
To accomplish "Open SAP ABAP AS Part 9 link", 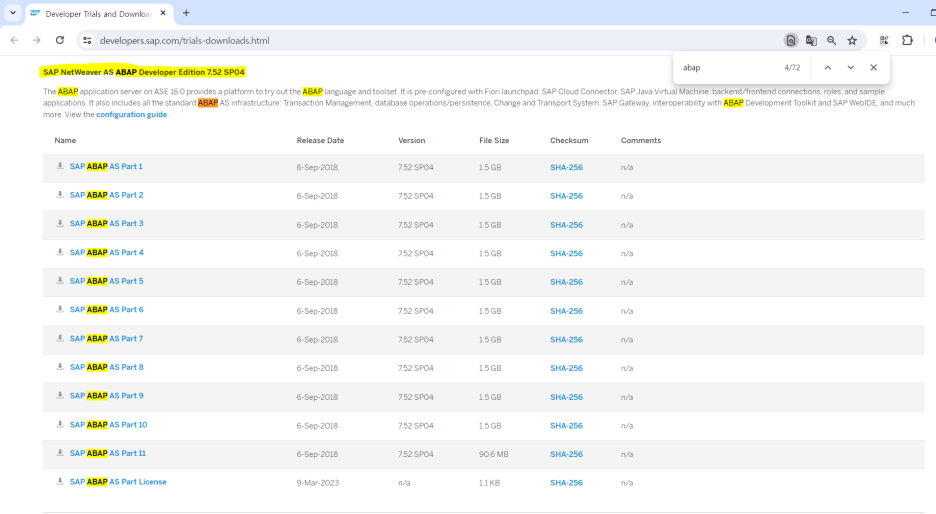I will point(106,396).
